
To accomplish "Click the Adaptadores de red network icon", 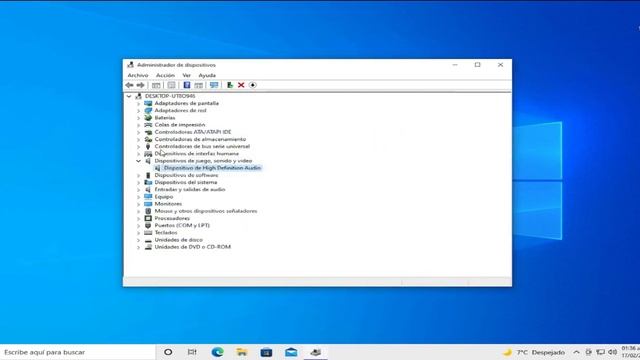I will [148, 111].
